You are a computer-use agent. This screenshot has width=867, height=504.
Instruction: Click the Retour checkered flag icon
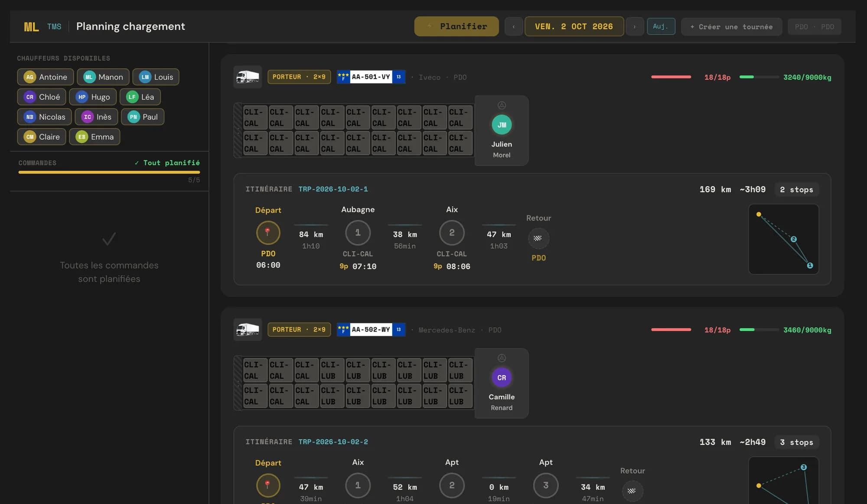click(x=538, y=238)
